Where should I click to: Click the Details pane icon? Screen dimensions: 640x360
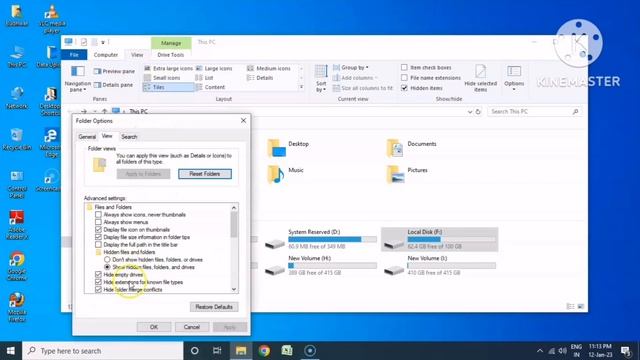coord(98,85)
